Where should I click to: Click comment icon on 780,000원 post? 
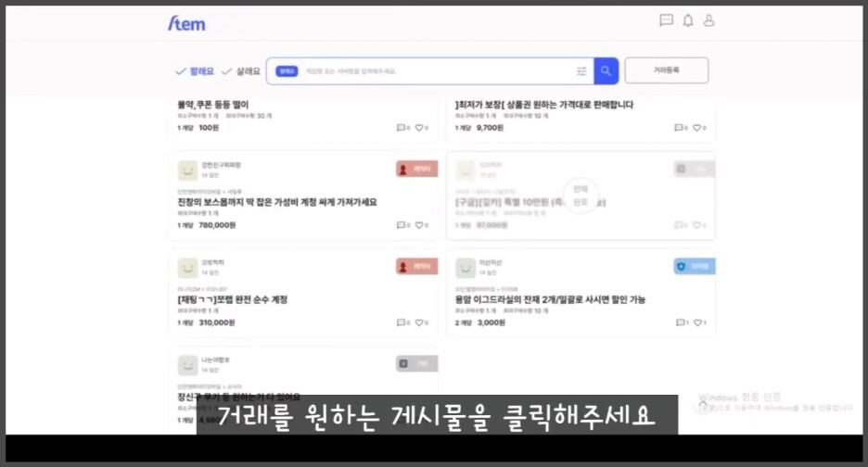tap(401, 225)
